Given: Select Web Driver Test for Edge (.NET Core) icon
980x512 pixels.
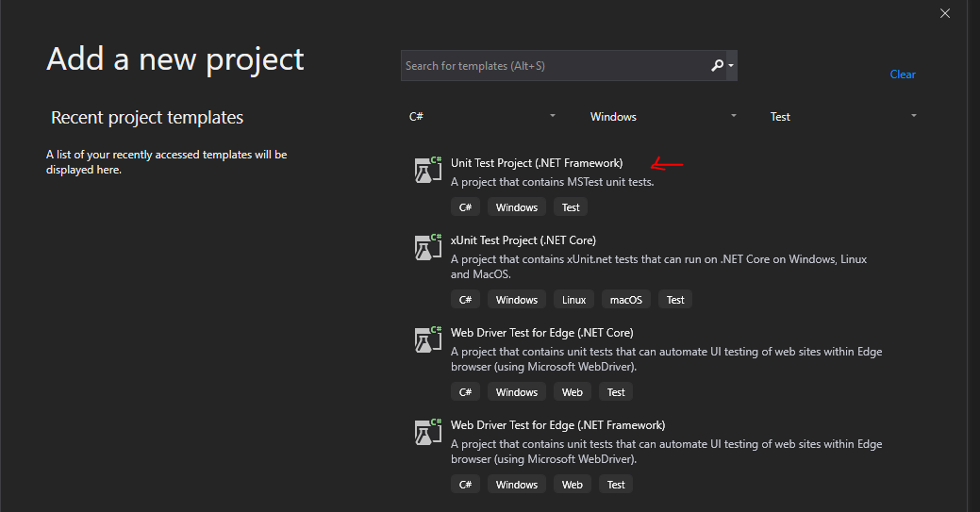Looking at the screenshot, I should [428, 339].
